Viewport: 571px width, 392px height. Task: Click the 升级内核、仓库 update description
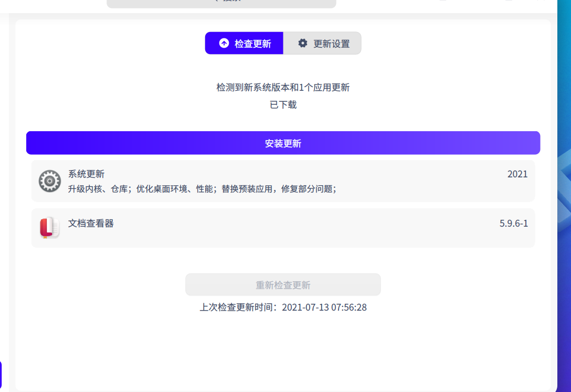pyautogui.click(x=202, y=189)
